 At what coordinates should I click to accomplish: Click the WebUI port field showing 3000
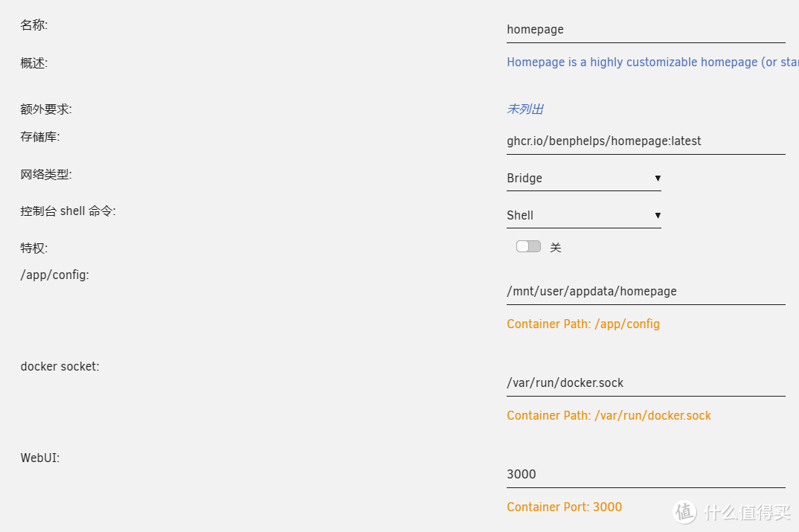point(645,475)
